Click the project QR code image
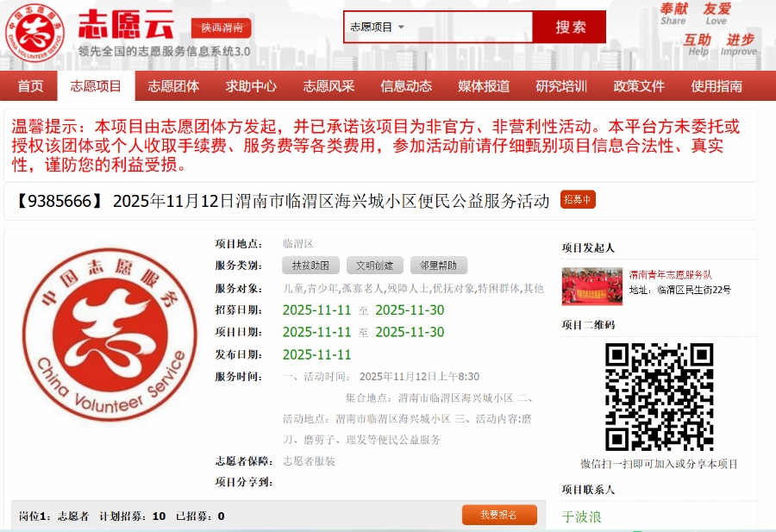The height and width of the screenshot is (532, 776). click(x=659, y=397)
